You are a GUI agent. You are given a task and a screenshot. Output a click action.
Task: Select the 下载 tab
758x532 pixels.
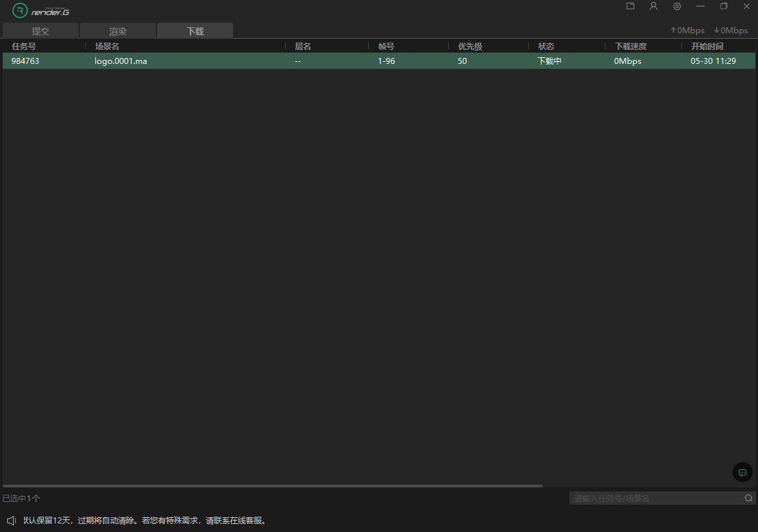(x=195, y=31)
